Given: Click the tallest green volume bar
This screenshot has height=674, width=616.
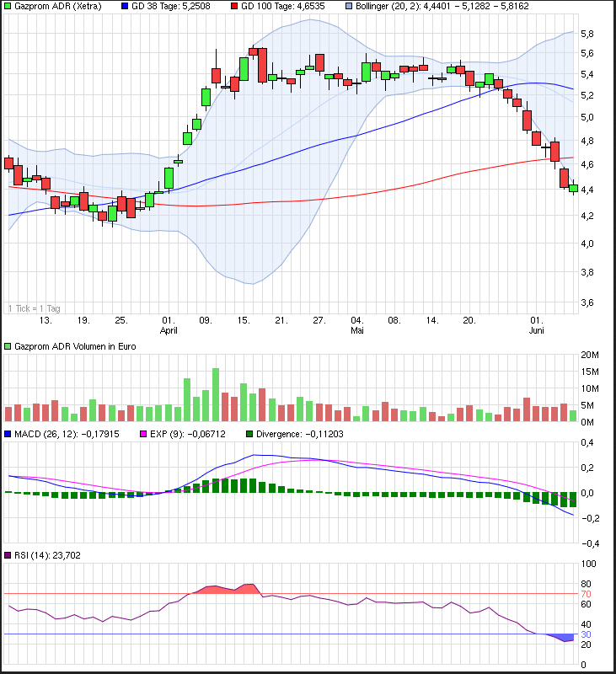Looking at the screenshot, I should tap(216, 394).
